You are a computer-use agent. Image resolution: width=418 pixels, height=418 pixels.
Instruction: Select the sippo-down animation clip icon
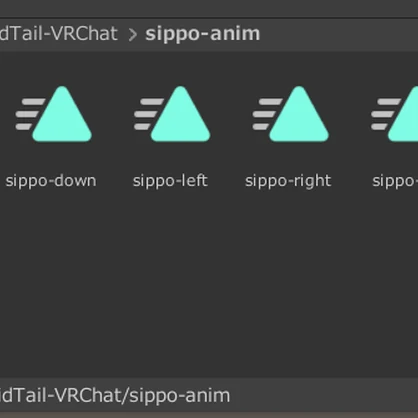tap(54, 114)
